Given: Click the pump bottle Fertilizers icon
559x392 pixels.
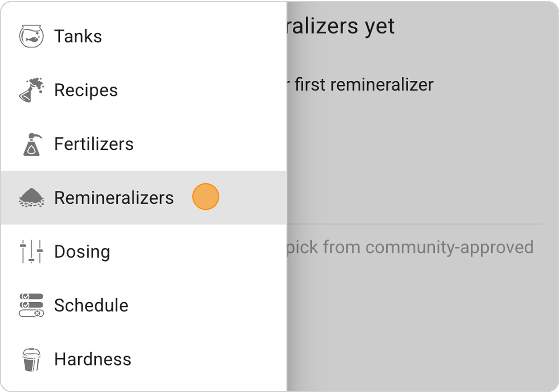Looking at the screenshot, I should click(x=32, y=144).
